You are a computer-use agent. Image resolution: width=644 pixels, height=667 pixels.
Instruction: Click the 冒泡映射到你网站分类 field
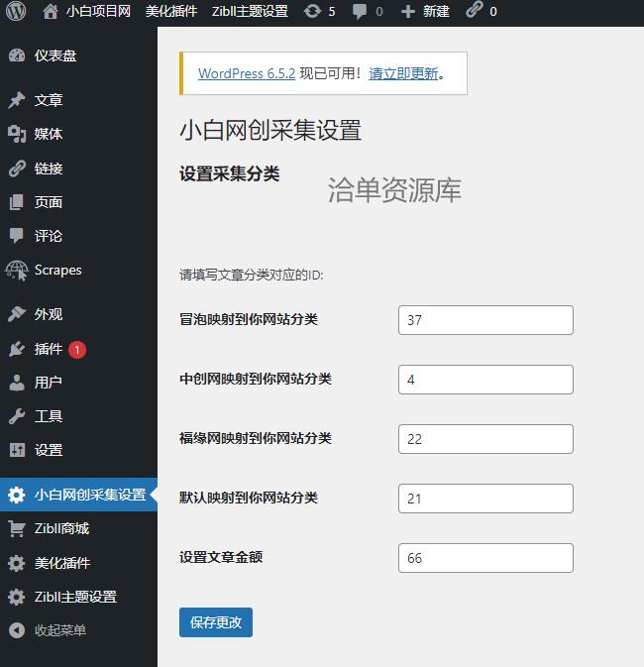[485, 320]
